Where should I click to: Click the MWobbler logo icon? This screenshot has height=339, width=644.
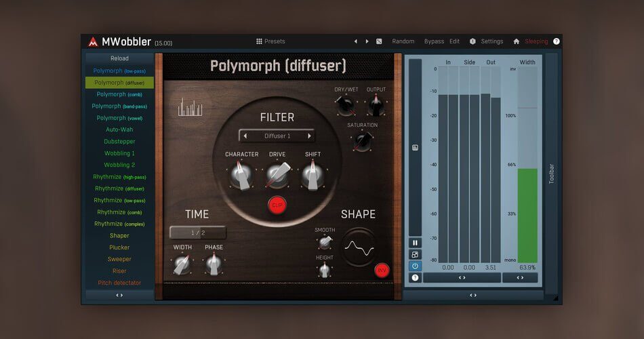(x=93, y=42)
